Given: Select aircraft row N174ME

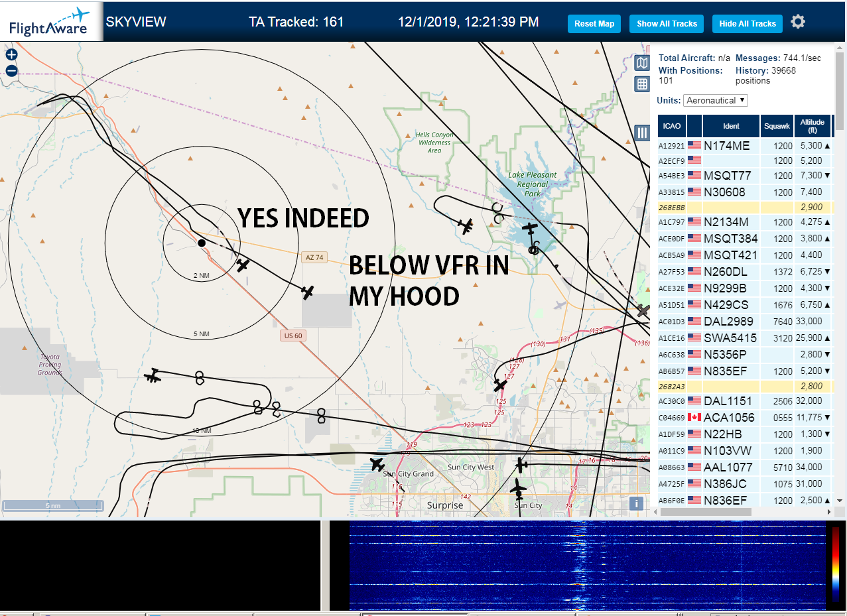Looking at the screenshot, I should tap(744, 145).
